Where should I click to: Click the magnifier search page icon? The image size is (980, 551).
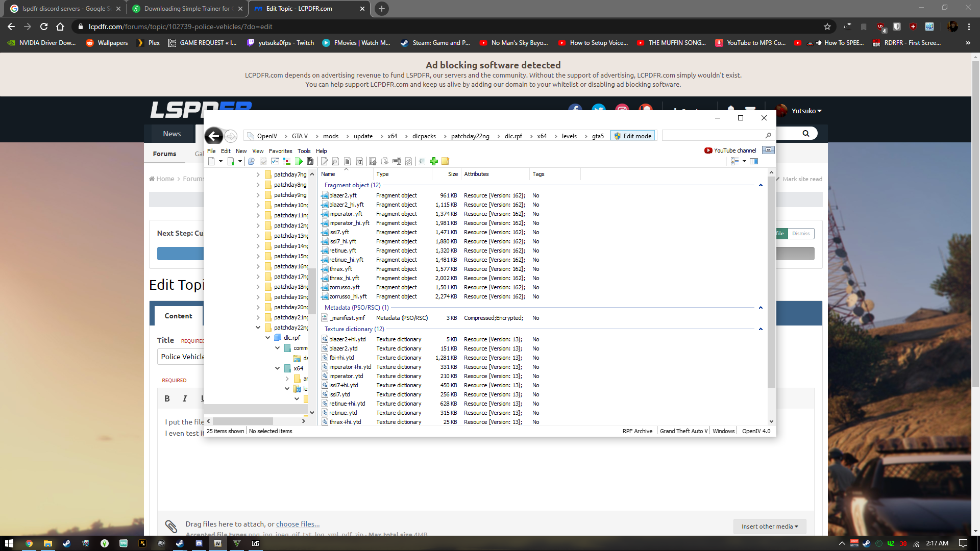point(335,161)
